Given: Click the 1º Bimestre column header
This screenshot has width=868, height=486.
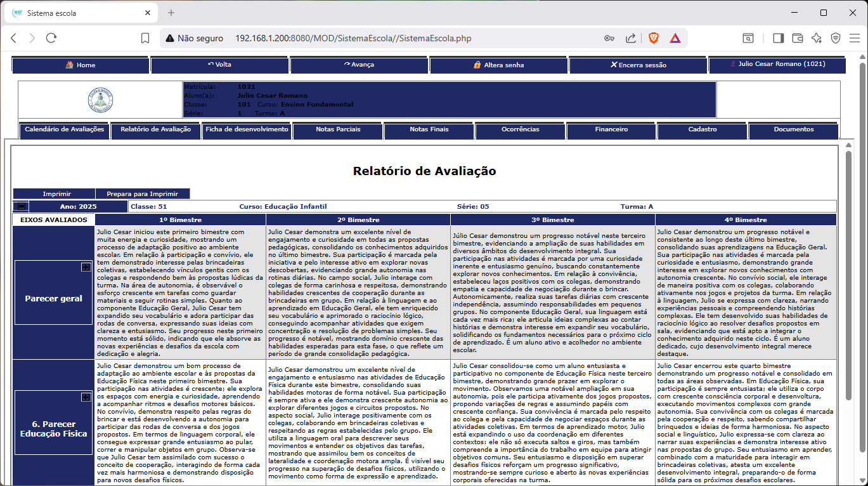Looking at the screenshot, I should tap(181, 220).
